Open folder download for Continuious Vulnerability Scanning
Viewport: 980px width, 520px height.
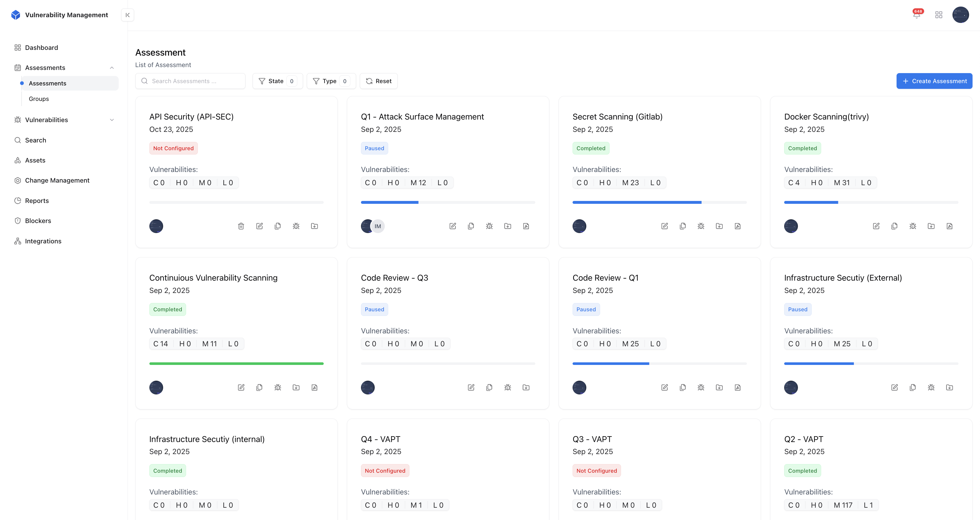coord(296,387)
